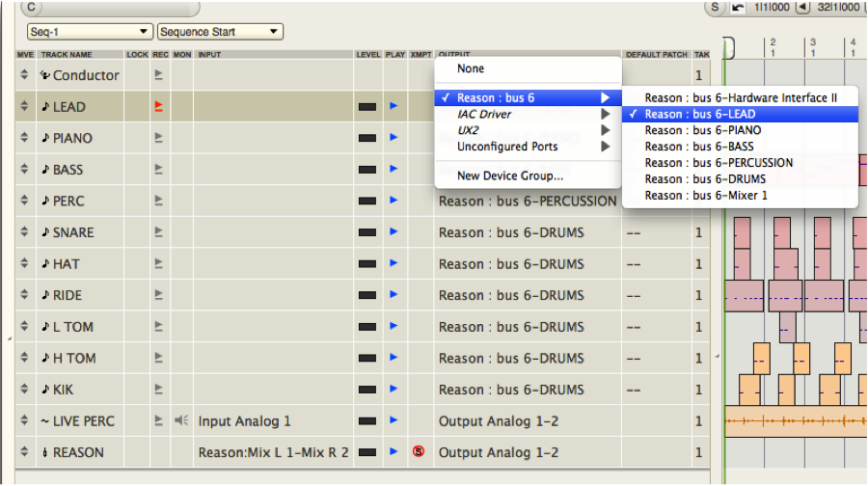Select Reason : bus 6-PERCUSSION in submenu
This screenshot has width=868, height=486.
tap(740, 163)
